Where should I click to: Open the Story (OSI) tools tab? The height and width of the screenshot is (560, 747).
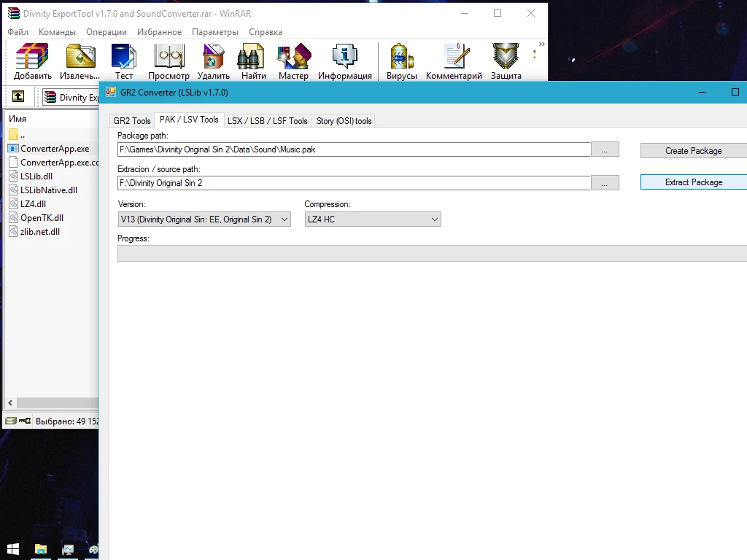pos(343,120)
